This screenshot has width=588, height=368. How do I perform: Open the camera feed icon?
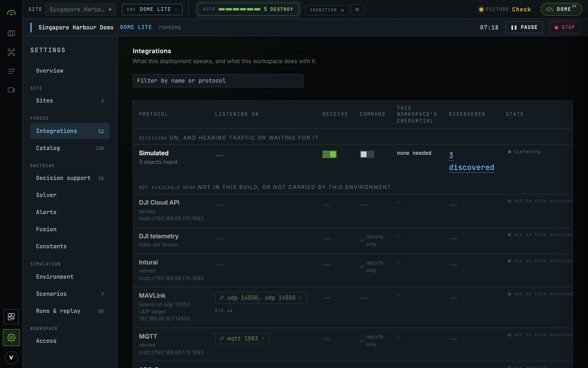pos(11,90)
